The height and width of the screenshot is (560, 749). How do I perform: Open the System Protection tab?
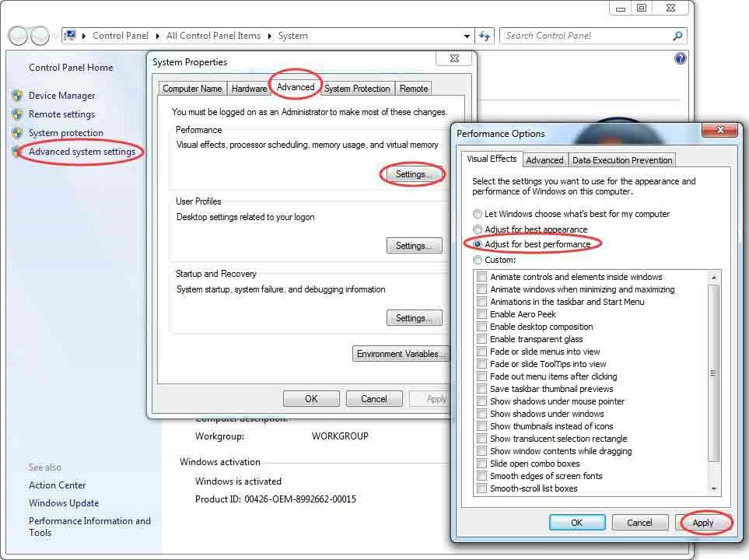click(x=357, y=89)
